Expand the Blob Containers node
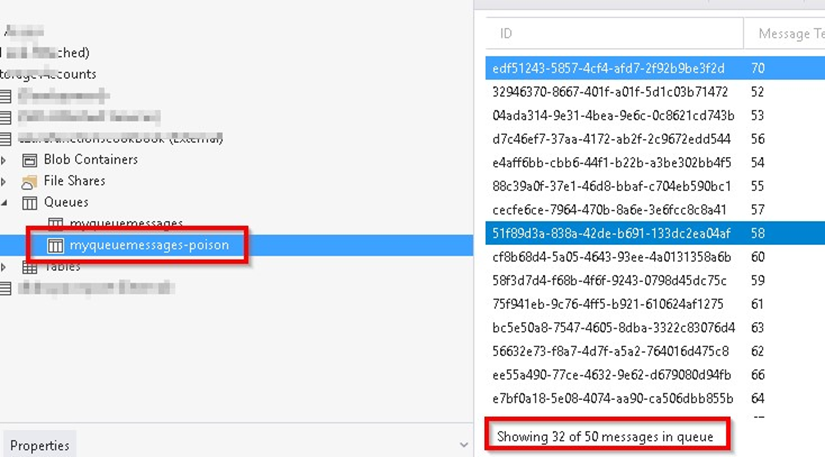825x457 pixels. click(6, 160)
